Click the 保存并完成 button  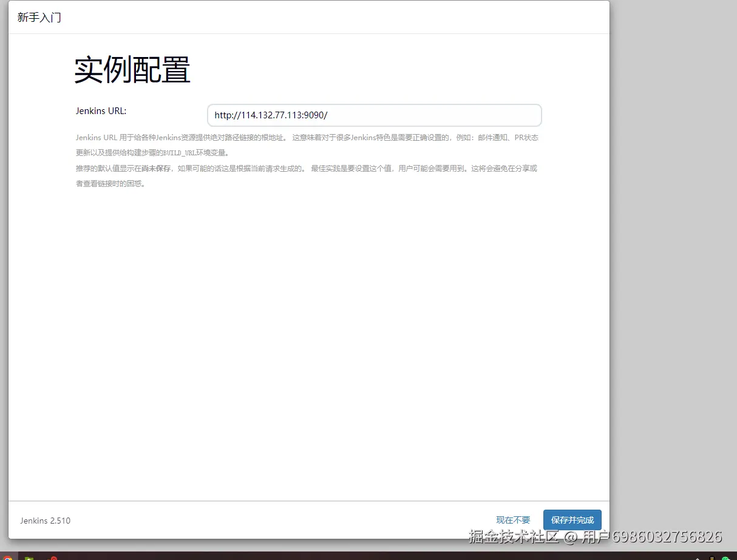click(x=572, y=520)
